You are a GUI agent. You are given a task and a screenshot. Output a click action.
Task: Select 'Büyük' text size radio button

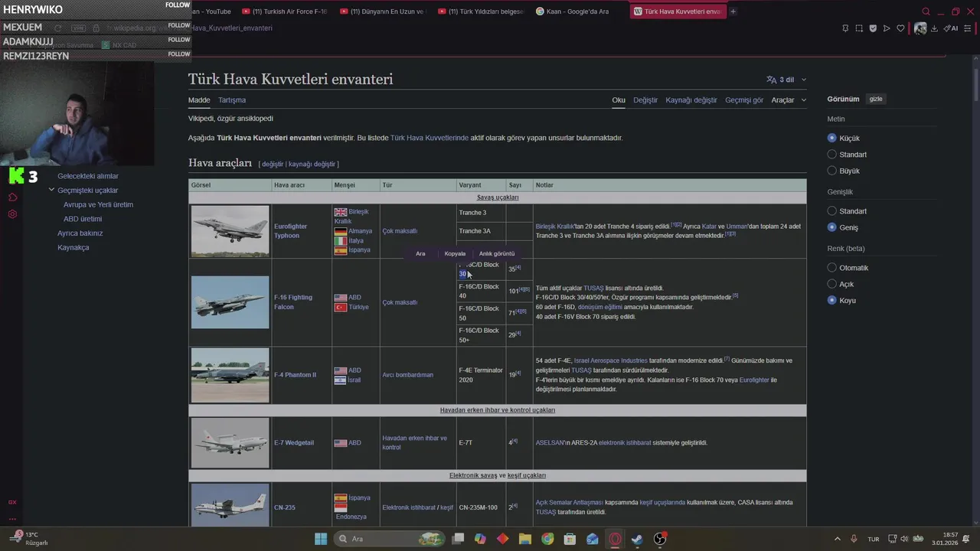tap(832, 171)
